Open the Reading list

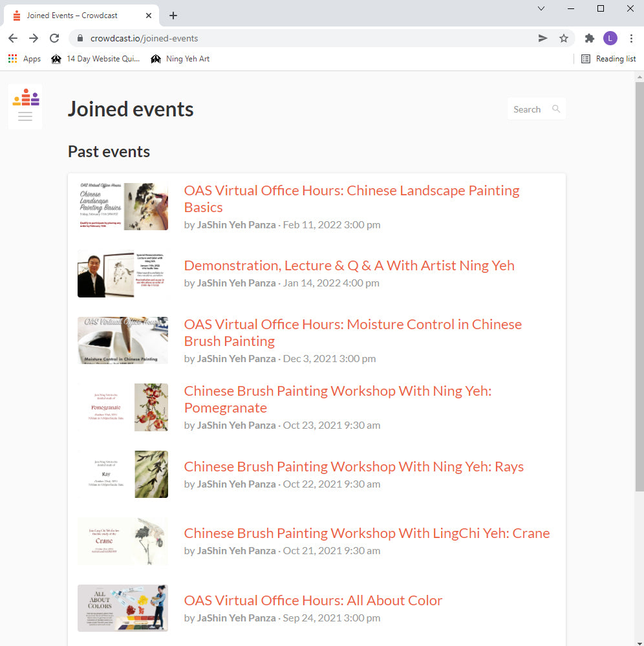[608, 59]
